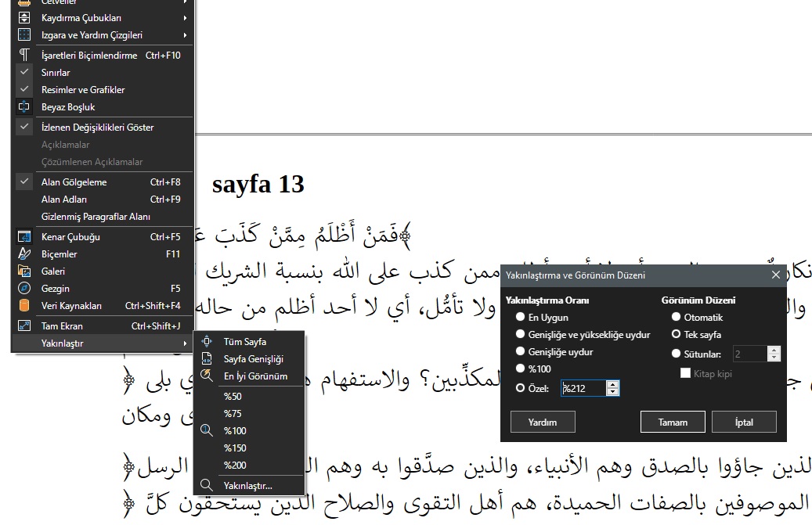Close the Yakınlaştırma ve Görünüm Düzeni dialog
This screenshot has height=525, width=812.
pyautogui.click(x=776, y=275)
